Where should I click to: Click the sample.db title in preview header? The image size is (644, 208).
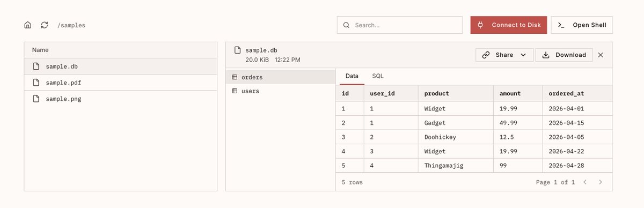[261, 50]
